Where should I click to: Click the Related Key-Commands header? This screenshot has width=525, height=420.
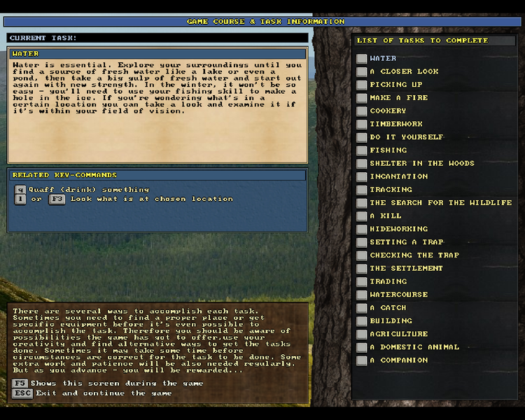[x=157, y=175]
